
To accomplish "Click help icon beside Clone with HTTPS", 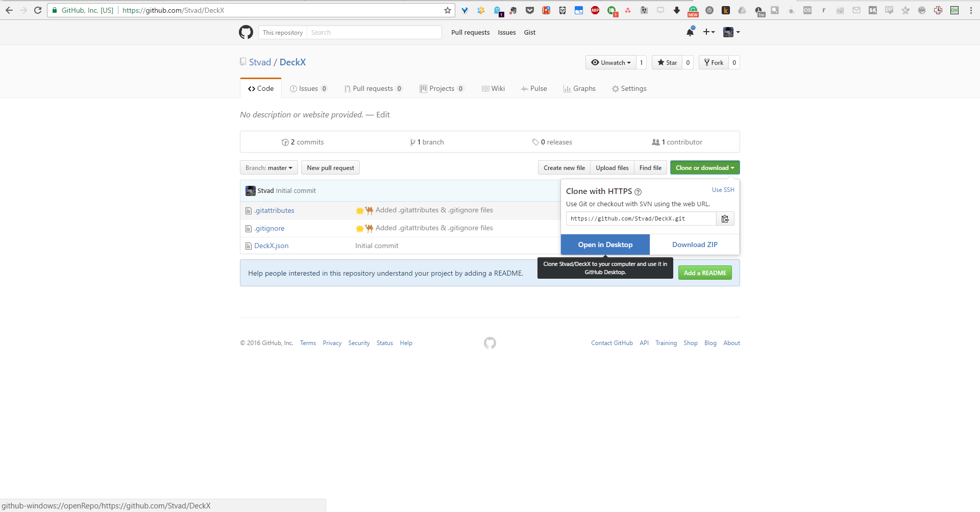I will (x=638, y=192).
